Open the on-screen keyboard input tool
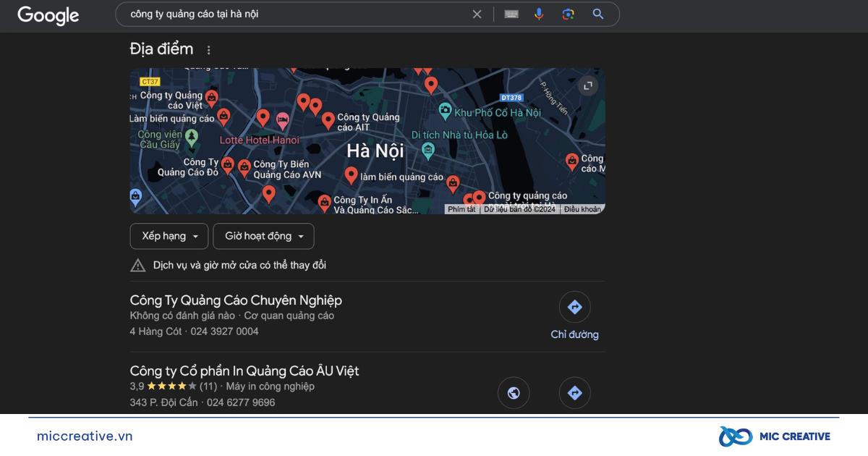This screenshot has width=868, height=456. [511, 14]
